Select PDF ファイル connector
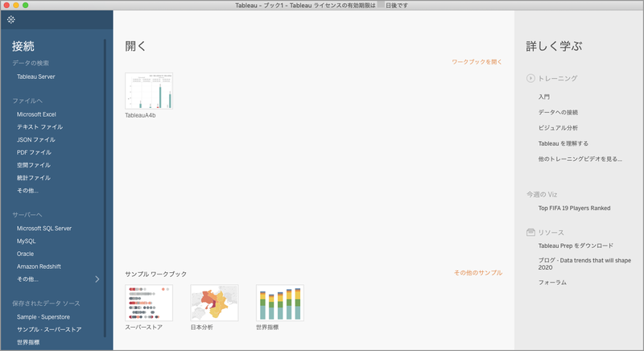644x351 pixels. tap(34, 153)
